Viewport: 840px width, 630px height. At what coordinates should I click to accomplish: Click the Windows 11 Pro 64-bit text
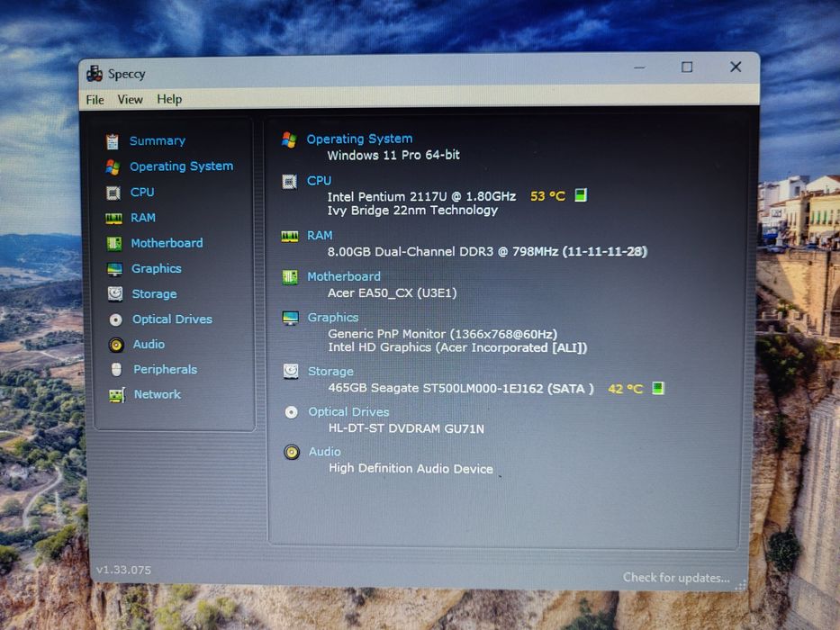point(393,156)
